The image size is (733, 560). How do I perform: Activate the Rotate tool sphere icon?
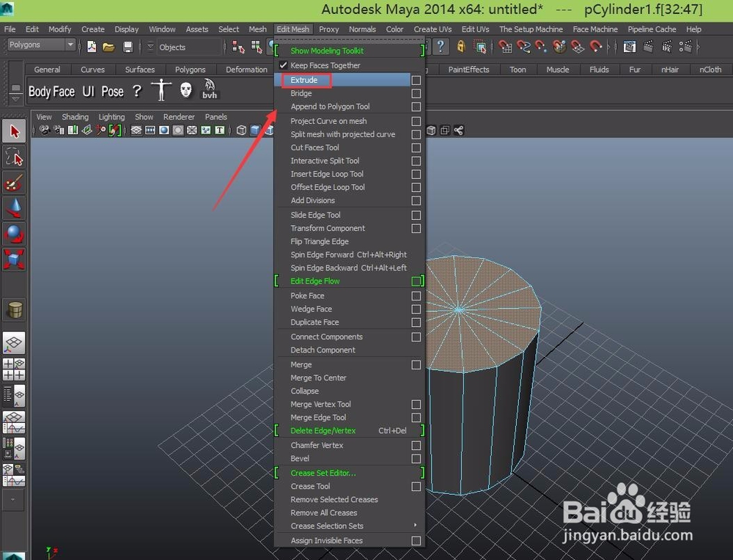tap(14, 233)
